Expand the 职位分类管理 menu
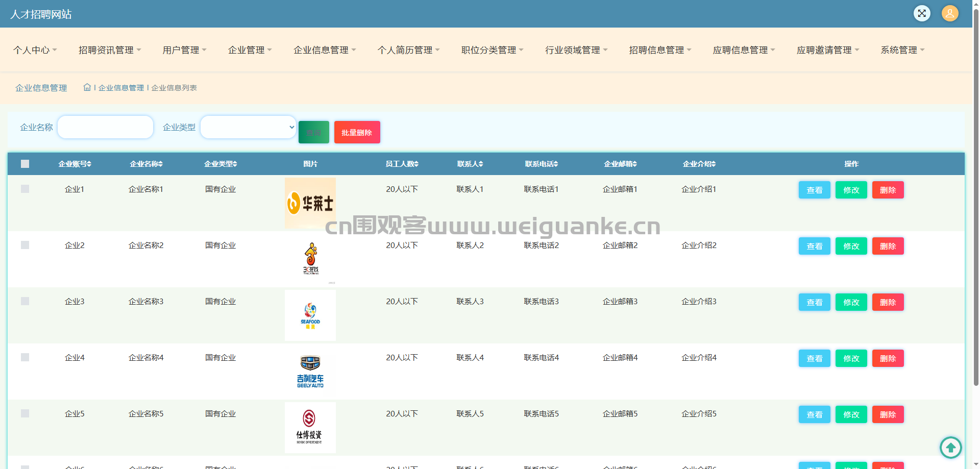This screenshot has height=469, width=980. (492, 50)
